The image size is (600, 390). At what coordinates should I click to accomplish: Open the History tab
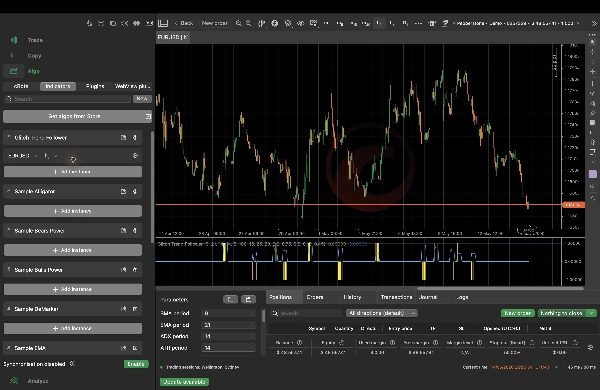pyautogui.click(x=352, y=297)
